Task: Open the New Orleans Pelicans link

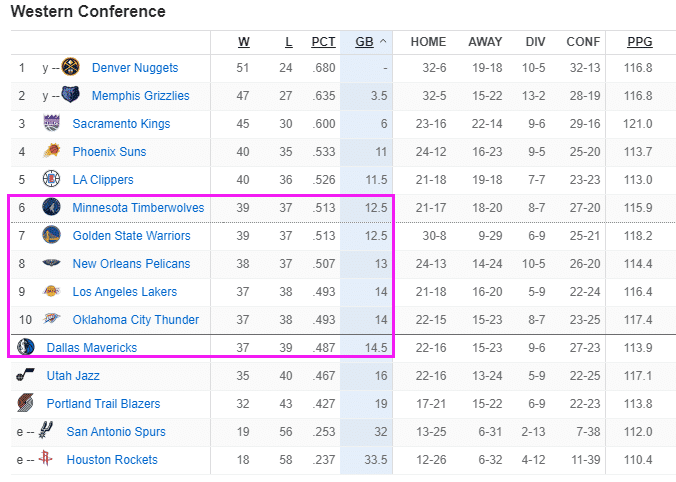Action: [x=129, y=264]
